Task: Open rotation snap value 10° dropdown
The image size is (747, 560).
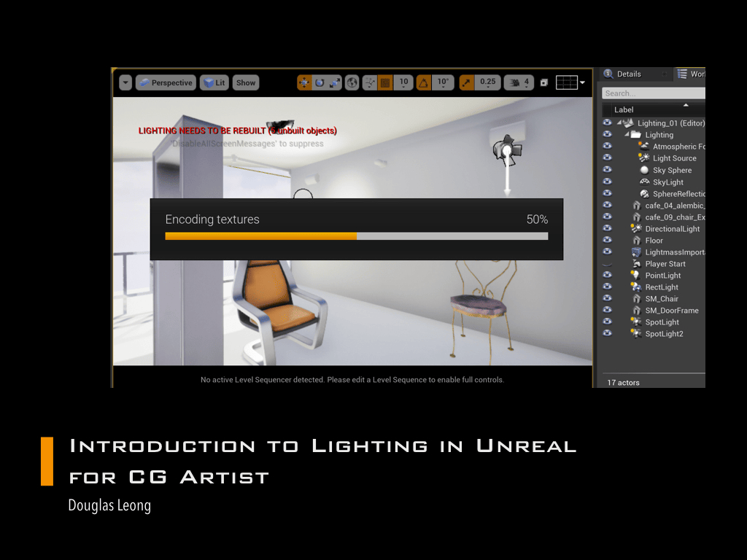Action: pos(443,83)
